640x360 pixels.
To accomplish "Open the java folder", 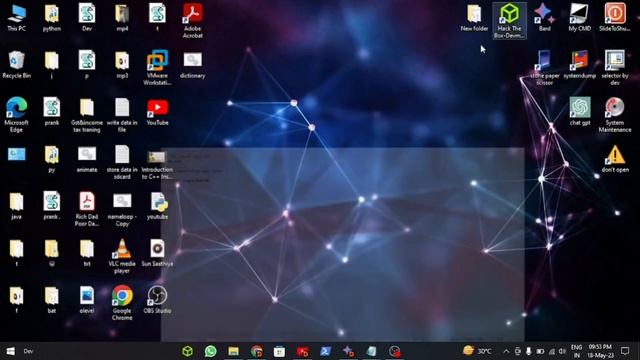I will tap(16, 206).
